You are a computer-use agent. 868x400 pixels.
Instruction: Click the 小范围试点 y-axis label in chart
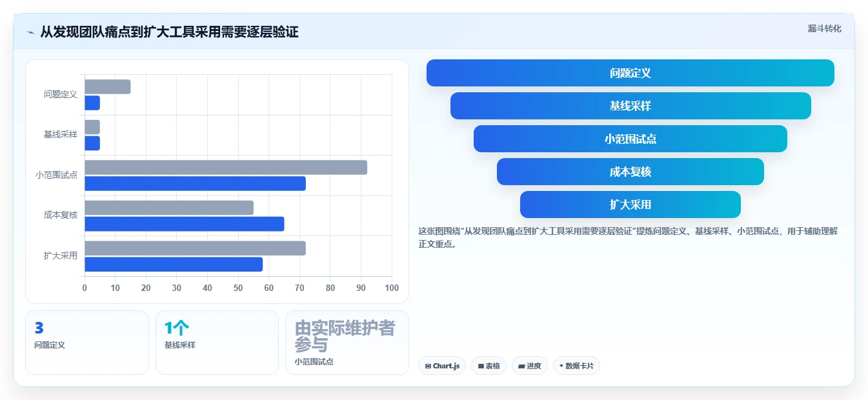click(x=57, y=175)
